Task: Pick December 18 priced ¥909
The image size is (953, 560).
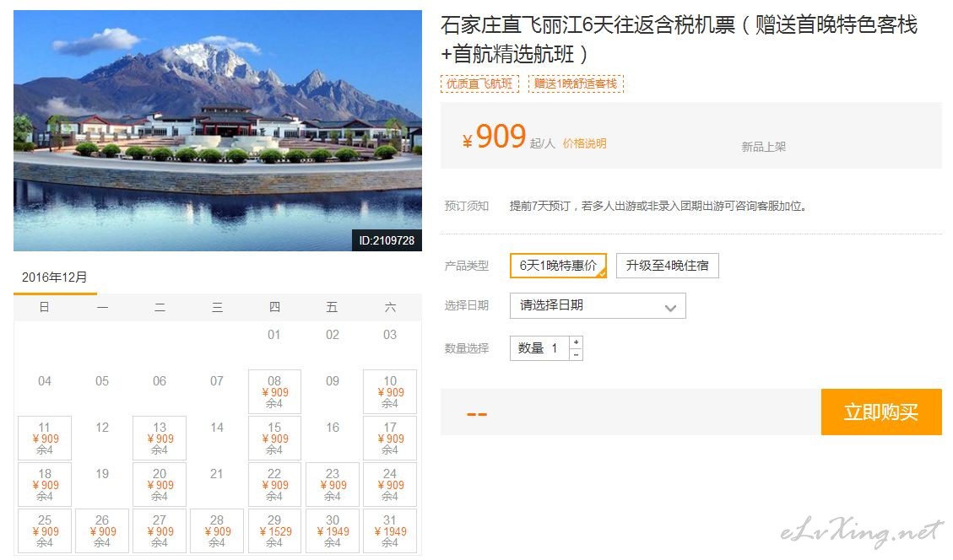Action: [45, 485]
